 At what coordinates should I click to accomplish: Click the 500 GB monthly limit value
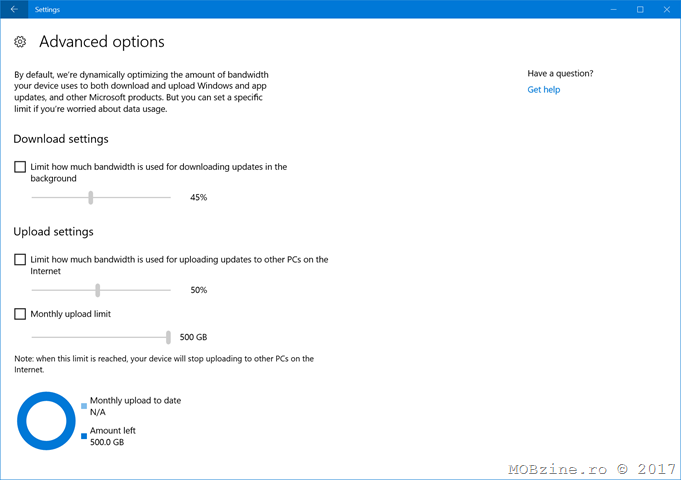point(193,337)
